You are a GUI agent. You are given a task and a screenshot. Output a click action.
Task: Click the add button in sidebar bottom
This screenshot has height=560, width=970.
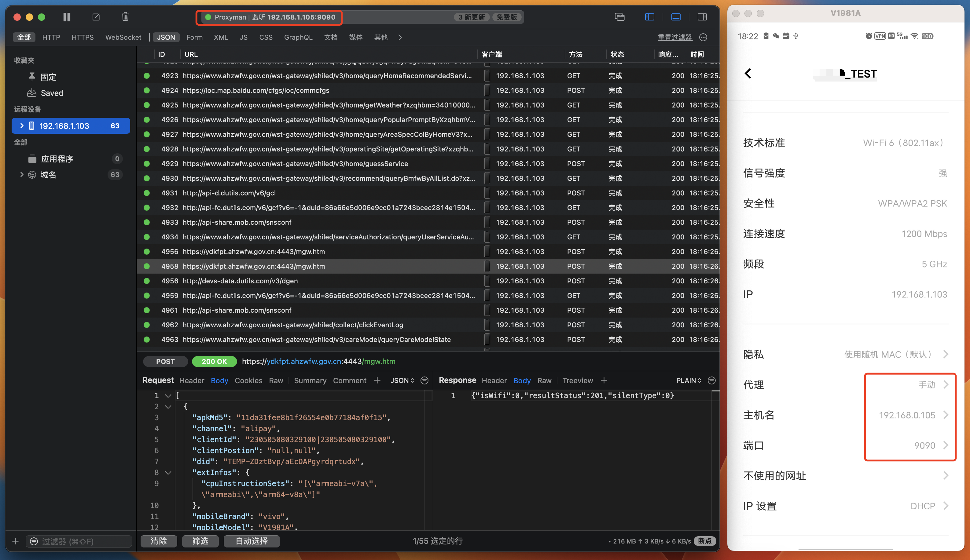click(x=15, y=541)
